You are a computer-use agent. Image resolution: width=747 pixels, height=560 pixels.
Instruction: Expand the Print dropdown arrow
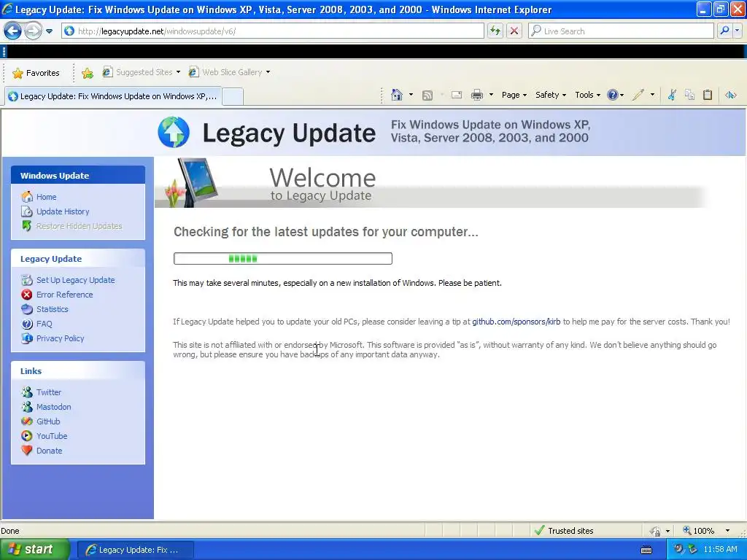[491, 95]
